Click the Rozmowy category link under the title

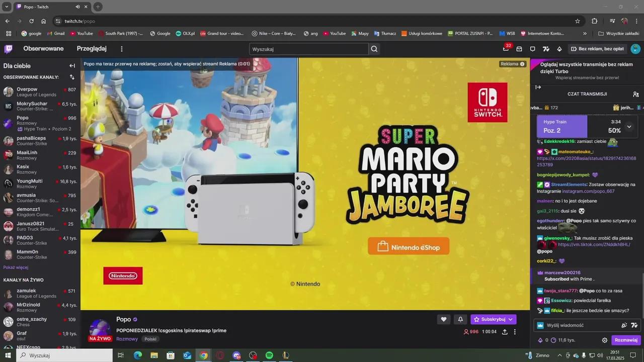pos(127,339)
